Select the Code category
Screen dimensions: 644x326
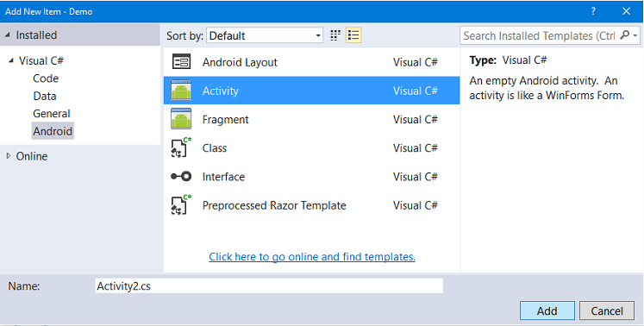(x=46, y=78)
